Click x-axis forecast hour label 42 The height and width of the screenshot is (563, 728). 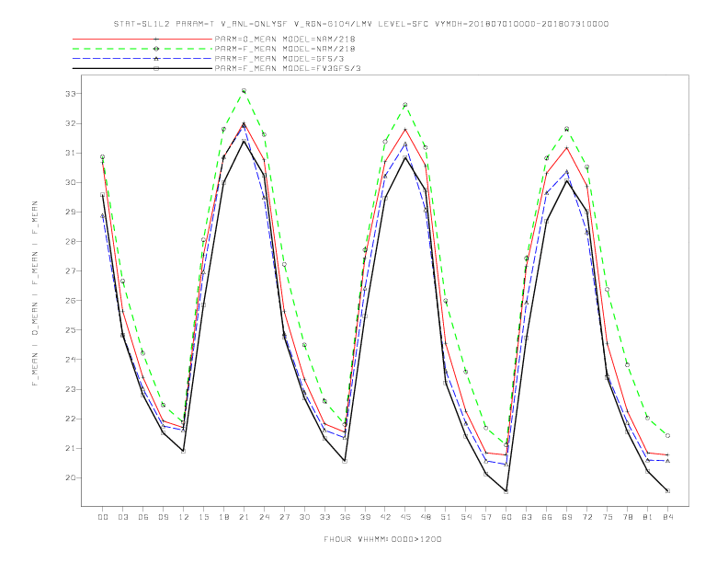click(x=385, y=517)
